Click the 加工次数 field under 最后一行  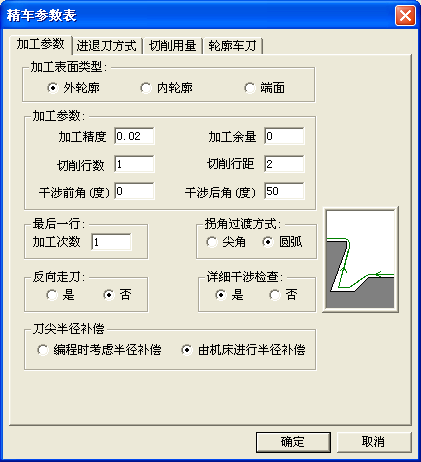[x=111, y=242]
